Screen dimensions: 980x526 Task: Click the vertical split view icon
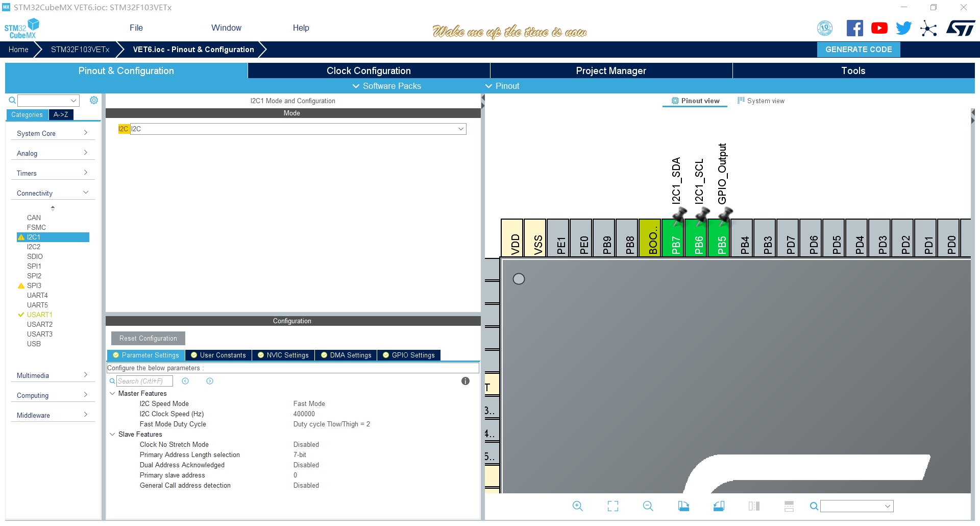point(754,506)
